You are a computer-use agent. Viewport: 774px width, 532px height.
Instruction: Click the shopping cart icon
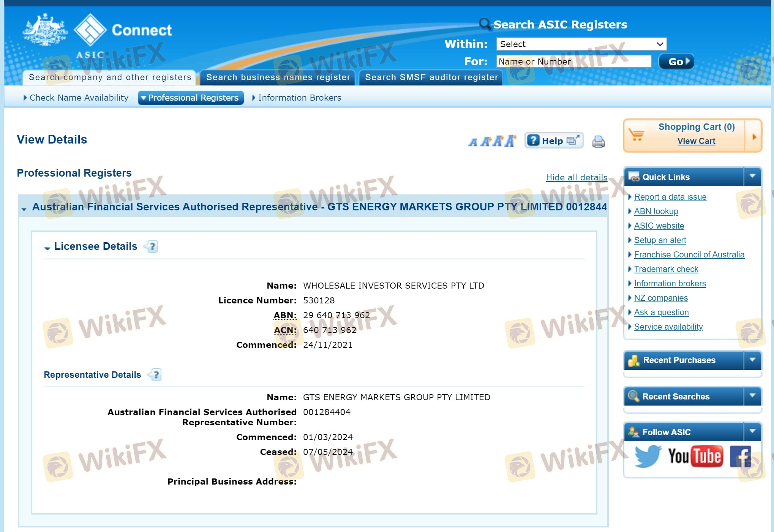pyautogui.click(x=637, y=135)
